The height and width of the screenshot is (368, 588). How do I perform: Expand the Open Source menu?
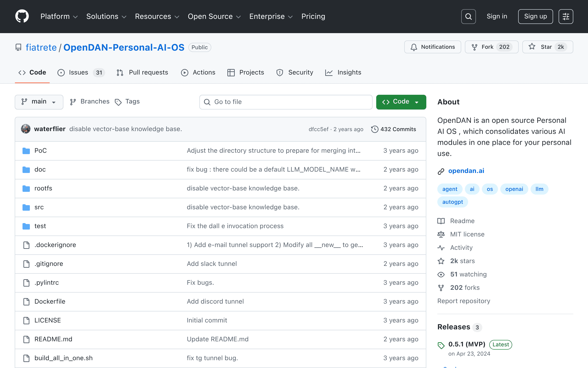pyautogui.click(x=214, y=16)
